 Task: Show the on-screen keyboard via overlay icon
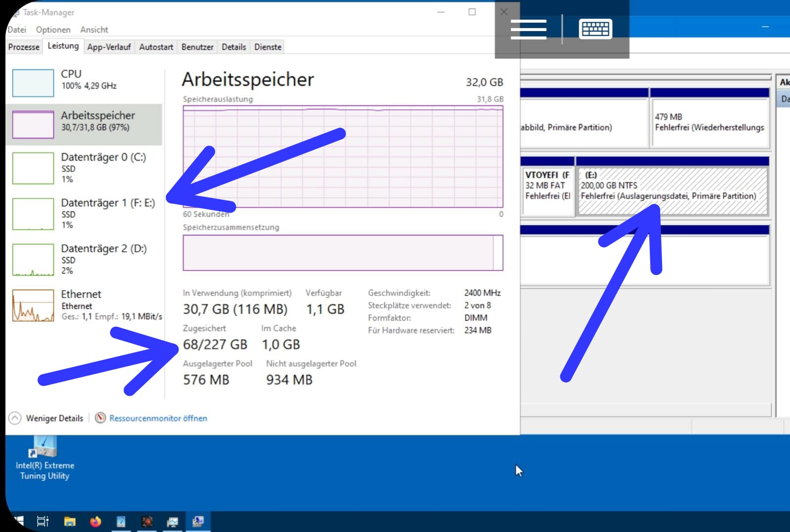[x=595, y=29]
